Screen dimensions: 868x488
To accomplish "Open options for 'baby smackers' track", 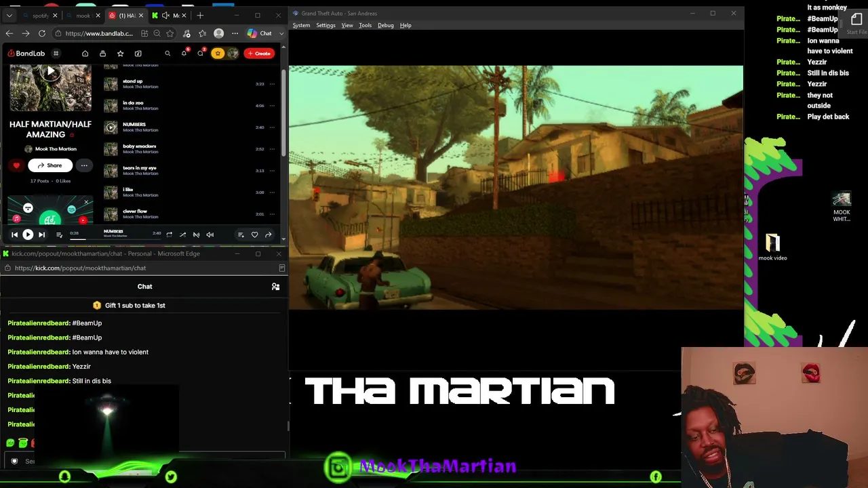I will (x=272, y=149).
